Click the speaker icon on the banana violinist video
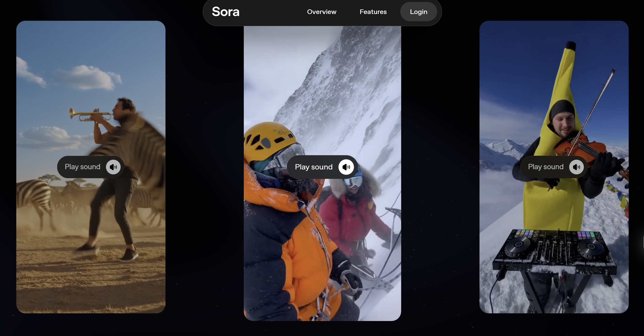The width and height of the screenshot is (644, 336). click(x=576, y=167)
